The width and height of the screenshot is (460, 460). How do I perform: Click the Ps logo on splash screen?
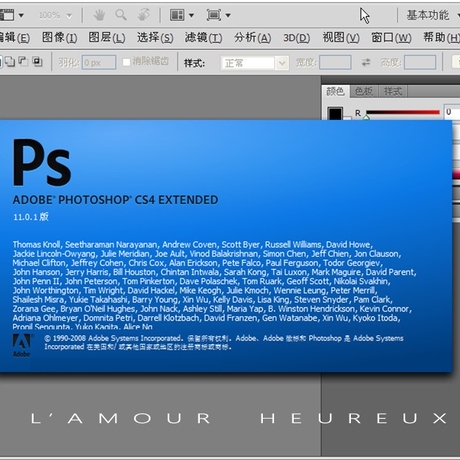click(x=42, y=162)
